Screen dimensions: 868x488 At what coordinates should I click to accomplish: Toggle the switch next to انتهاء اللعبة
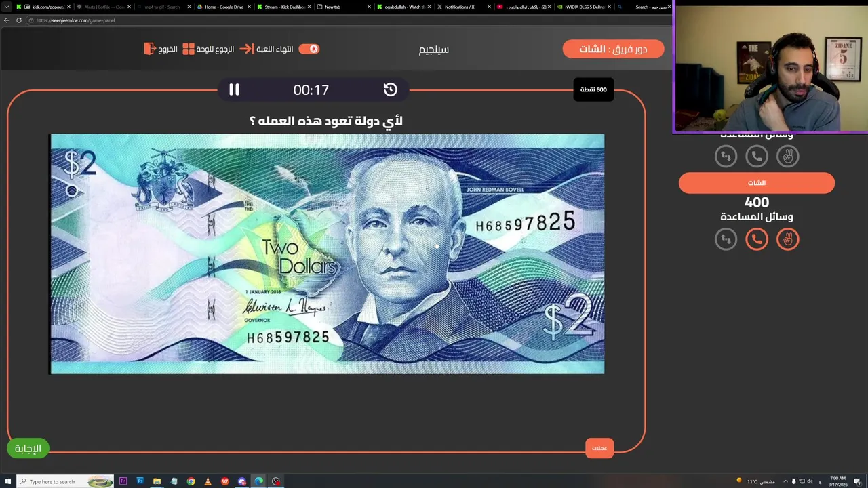[x=309, y=49]
